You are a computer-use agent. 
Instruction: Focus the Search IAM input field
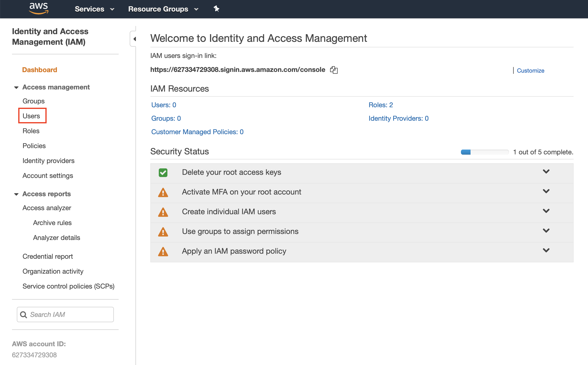pos(65,315)
